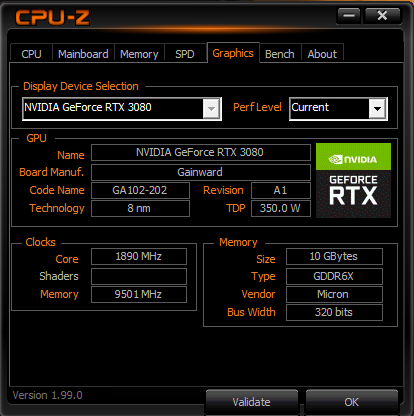Expand the display device dropdown arrow

coord(211,109)
